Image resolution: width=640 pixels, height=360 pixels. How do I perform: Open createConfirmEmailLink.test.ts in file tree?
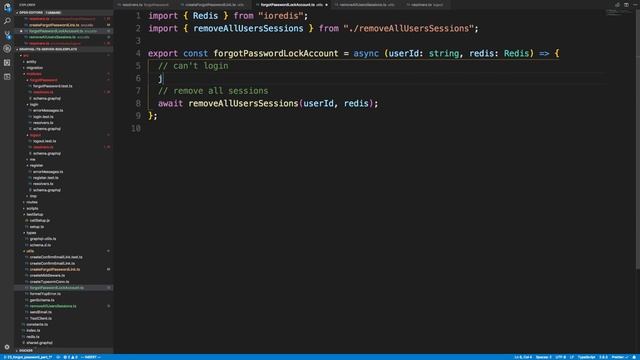[56, 257]
